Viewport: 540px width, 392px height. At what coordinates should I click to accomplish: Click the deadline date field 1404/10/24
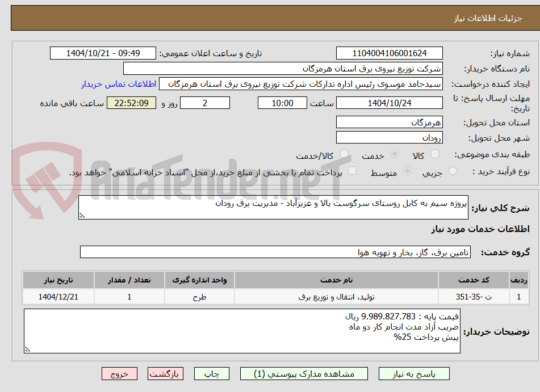point(390,103)
